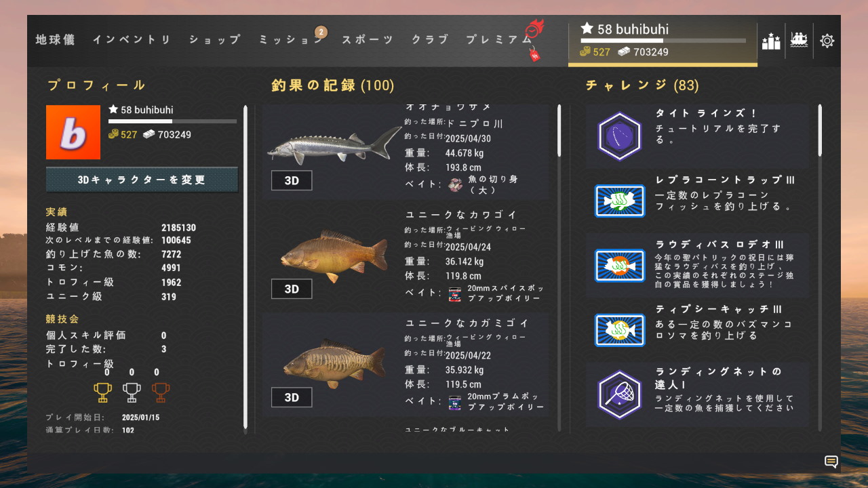Click the gold trophy icon
The width and height of the screenshot is (868, 488).
tap(102, 392)
